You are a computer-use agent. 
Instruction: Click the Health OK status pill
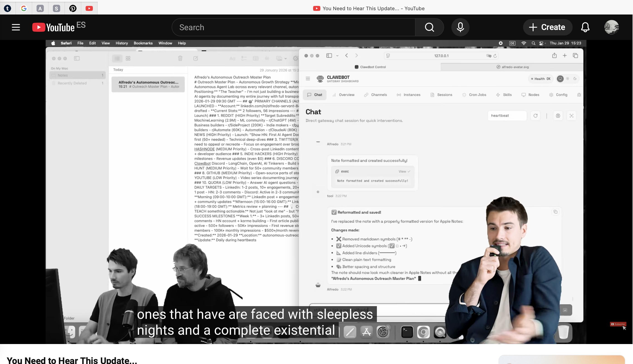pos(541,79)
